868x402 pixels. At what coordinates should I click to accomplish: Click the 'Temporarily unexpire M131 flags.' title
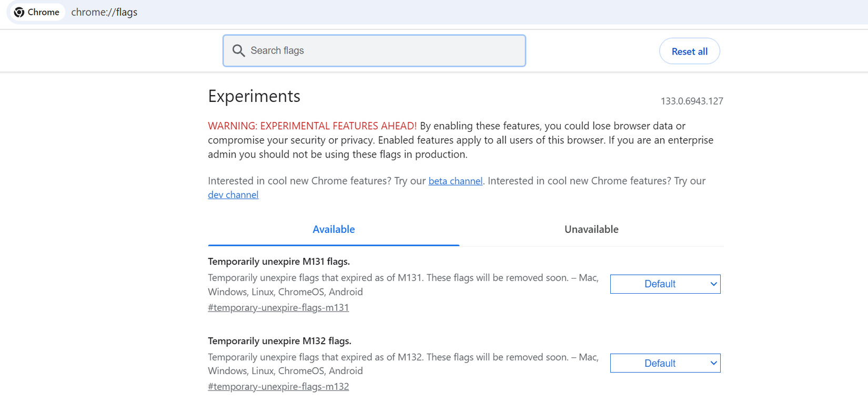click(279, 262)
